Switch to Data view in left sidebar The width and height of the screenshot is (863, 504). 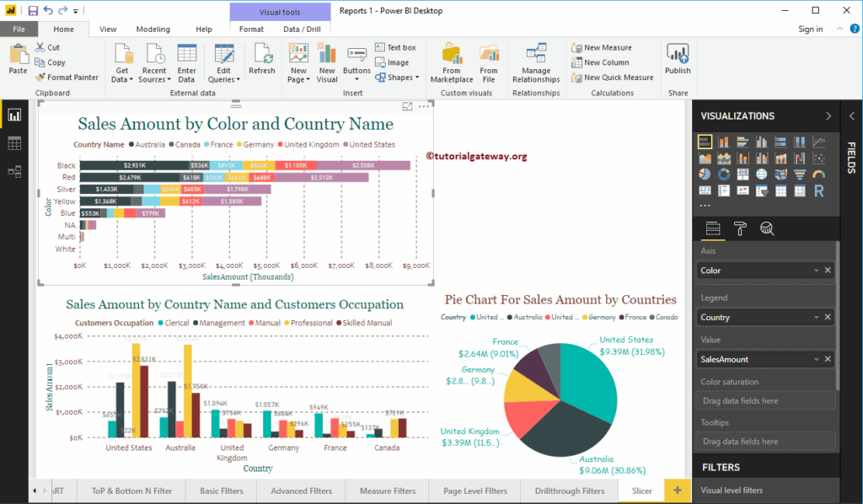14,143
